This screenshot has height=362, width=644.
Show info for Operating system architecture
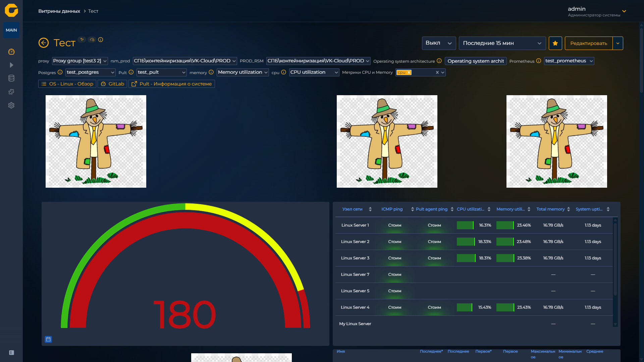click(439, 61)
